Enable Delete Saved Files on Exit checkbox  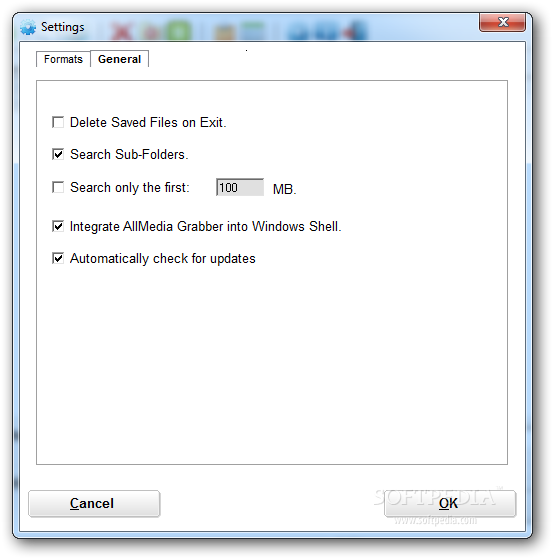click(58, 122)
